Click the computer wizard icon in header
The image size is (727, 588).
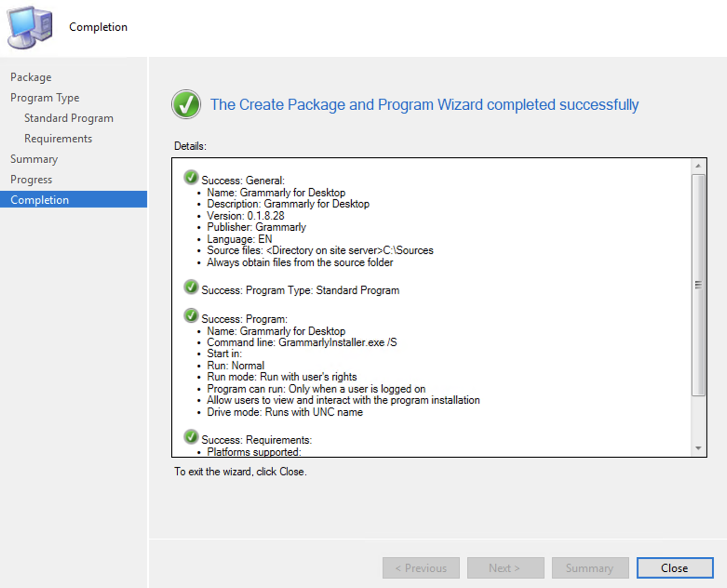coord(29,27)
